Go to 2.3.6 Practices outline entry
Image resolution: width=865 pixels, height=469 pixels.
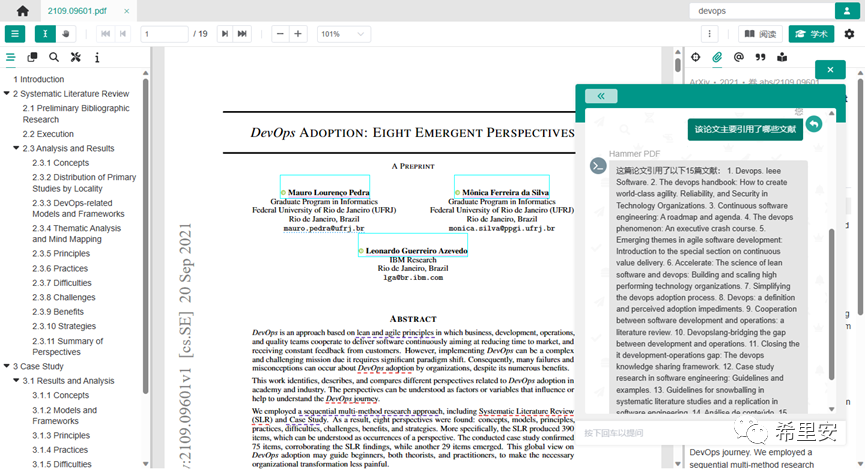60,269
